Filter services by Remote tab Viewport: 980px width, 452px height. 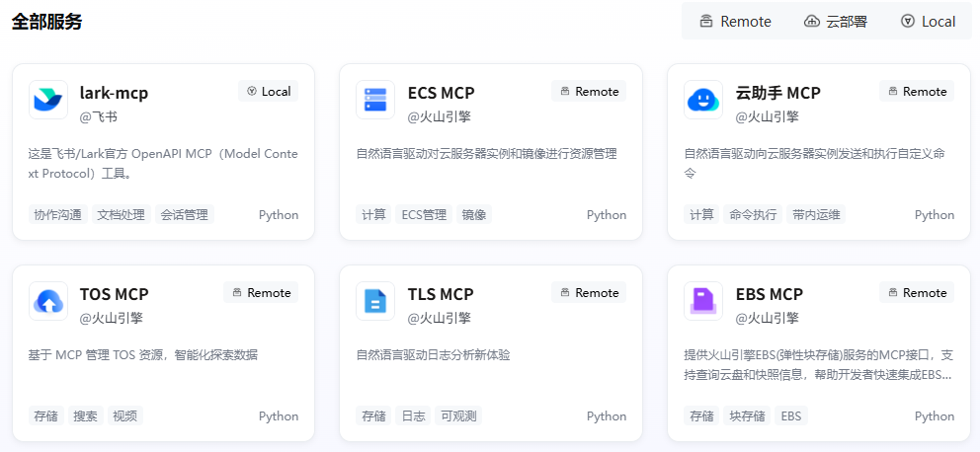pyautogui.click(x=735, y=22)
